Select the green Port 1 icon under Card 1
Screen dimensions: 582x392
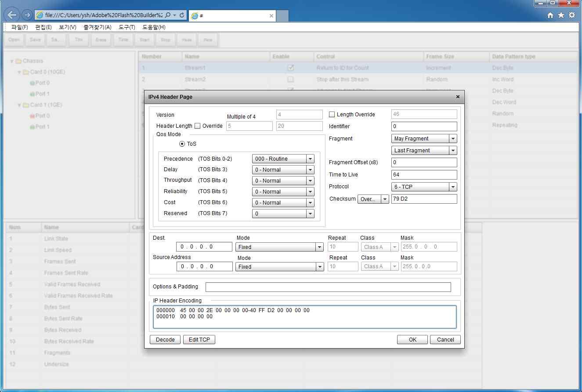[x=32, y=127]
